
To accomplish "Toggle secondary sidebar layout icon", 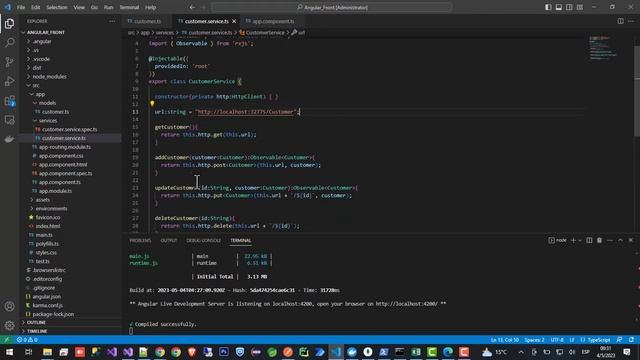I will 569,7.
